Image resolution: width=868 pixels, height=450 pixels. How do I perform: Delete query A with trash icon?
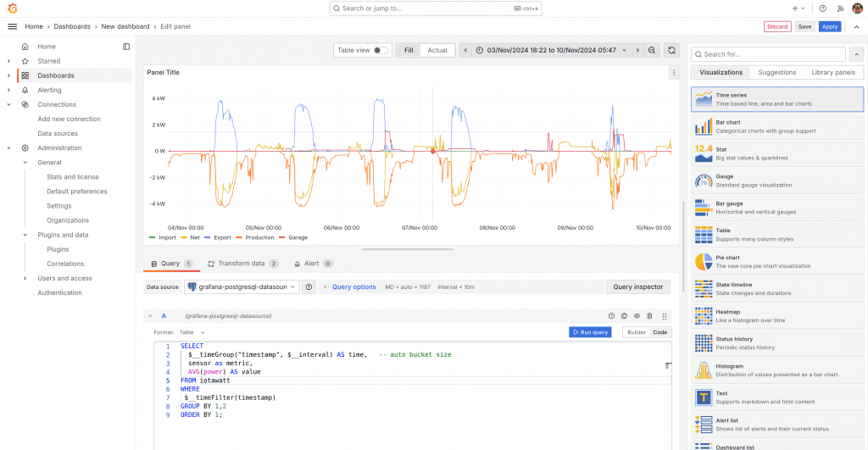coord(649,315)
